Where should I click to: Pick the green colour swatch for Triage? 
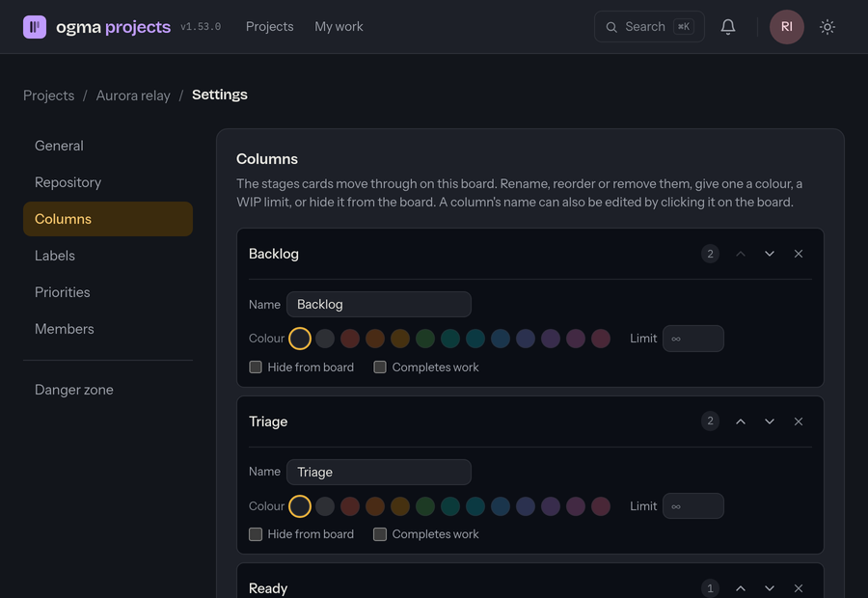coord(425,506)
